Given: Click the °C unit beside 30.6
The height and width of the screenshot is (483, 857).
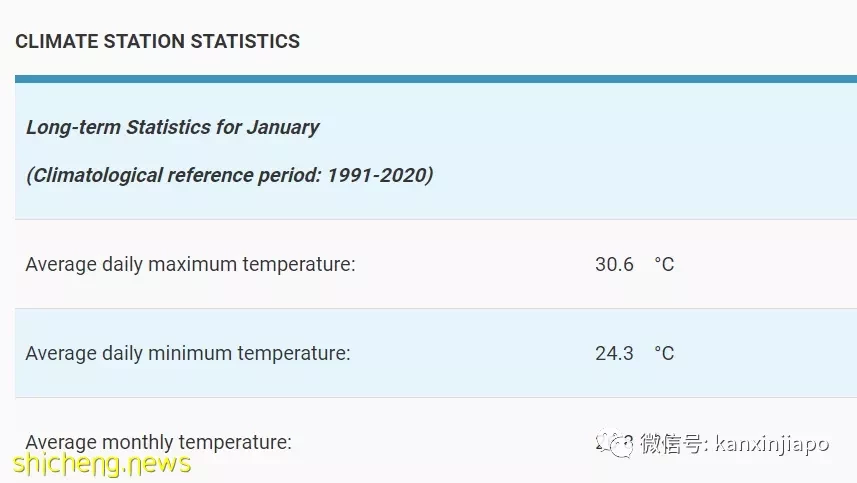Looking at the screenshot, I should point(665,264).
